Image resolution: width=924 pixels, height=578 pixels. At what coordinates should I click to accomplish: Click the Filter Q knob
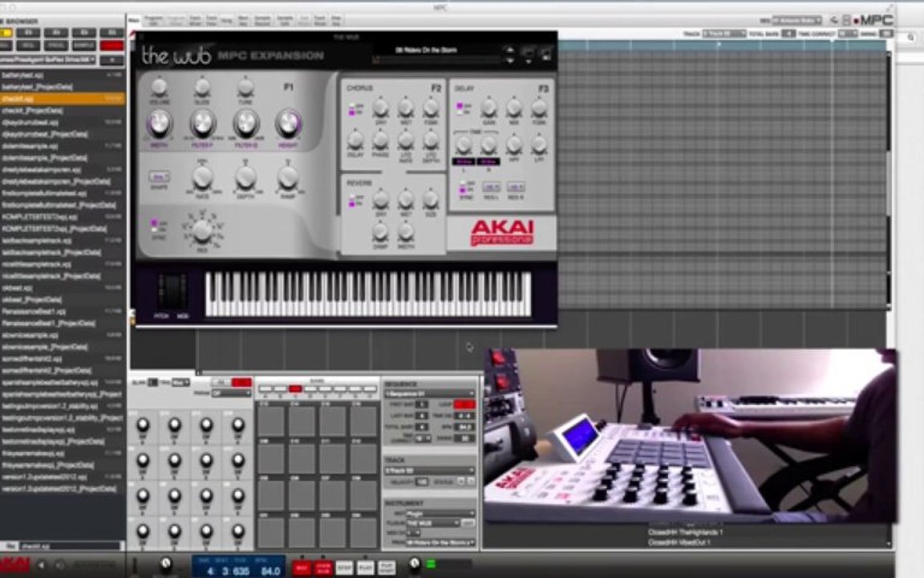tap(245, 124)
